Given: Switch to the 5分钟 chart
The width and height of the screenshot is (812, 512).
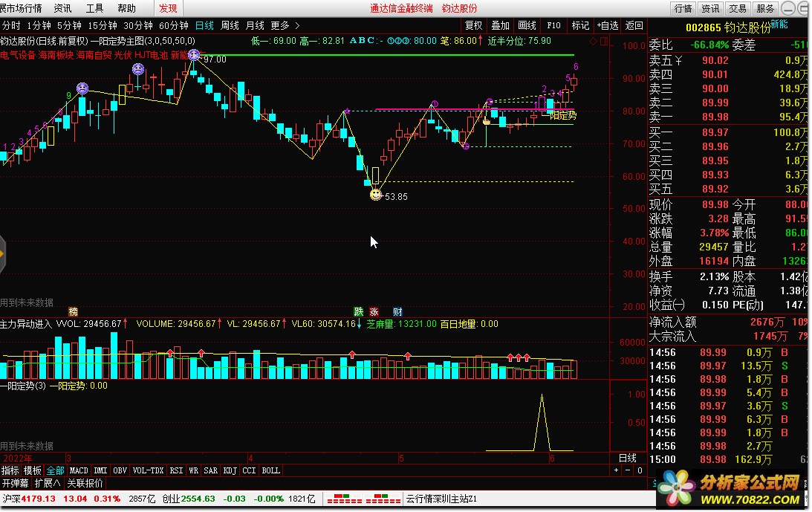Looking at the screenshot, I should tap(69, 25).
